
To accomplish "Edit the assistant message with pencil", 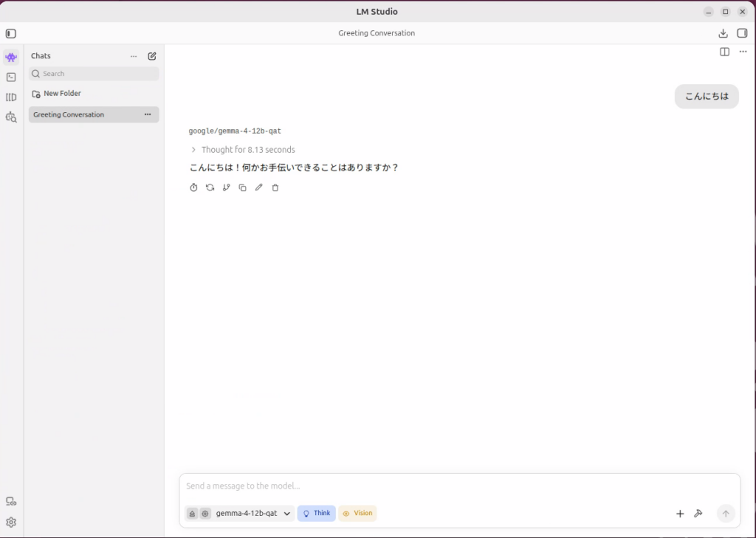I will [x=259, y=187].
